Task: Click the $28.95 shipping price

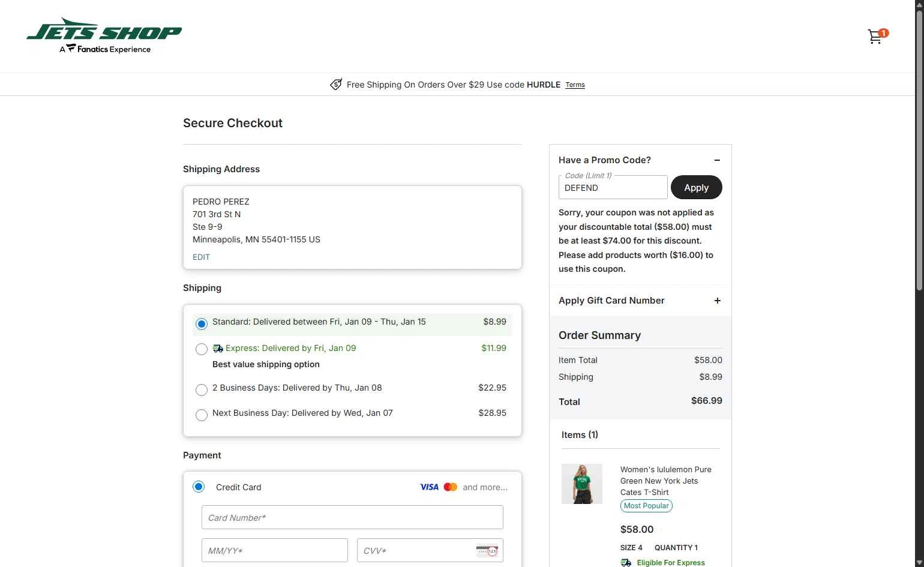Action: [492, 413]
